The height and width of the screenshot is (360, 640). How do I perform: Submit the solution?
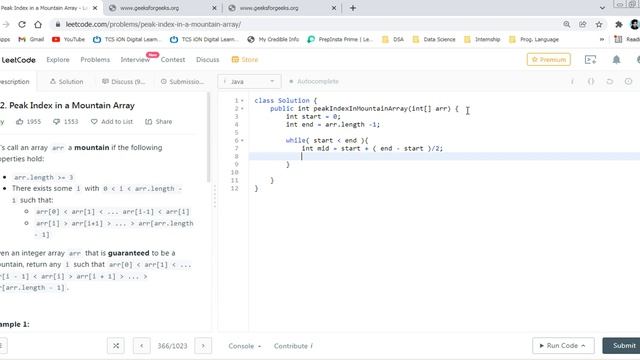[622, 346]
